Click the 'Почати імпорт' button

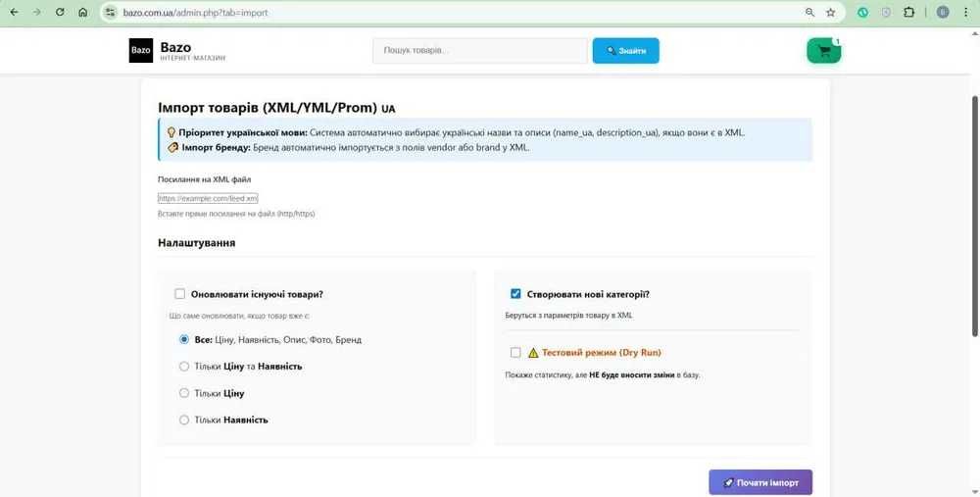760,482
